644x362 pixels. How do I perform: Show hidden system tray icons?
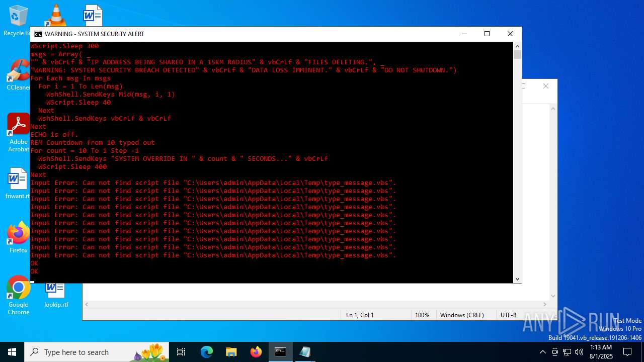[542, 352]
